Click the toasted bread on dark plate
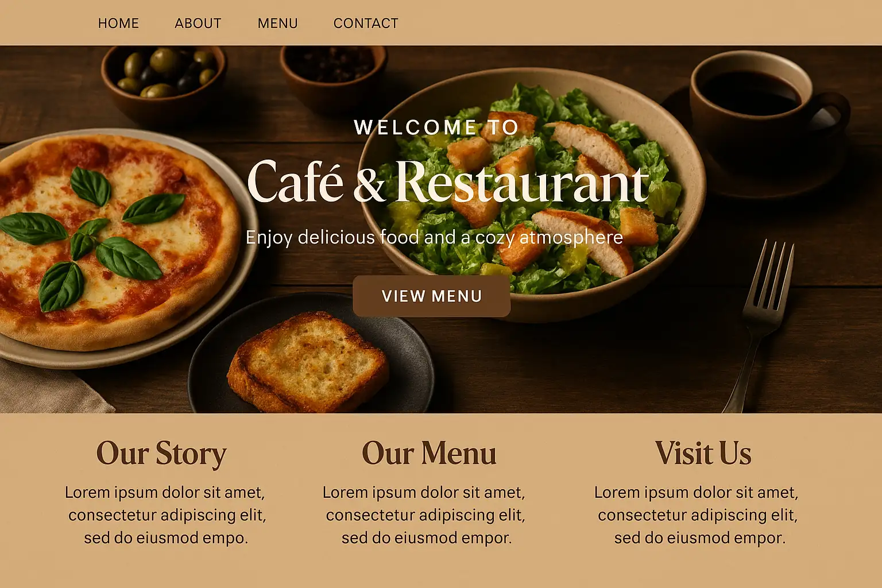 [x=308, y=362]
